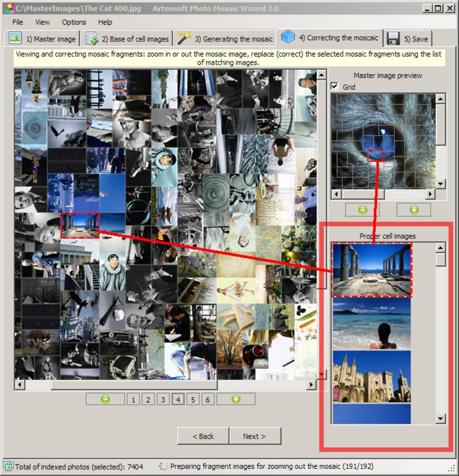459x476 pixels.
Task: Click the indexed photos status bar icon
Action: pyautogui.click(x=8, y=466)
